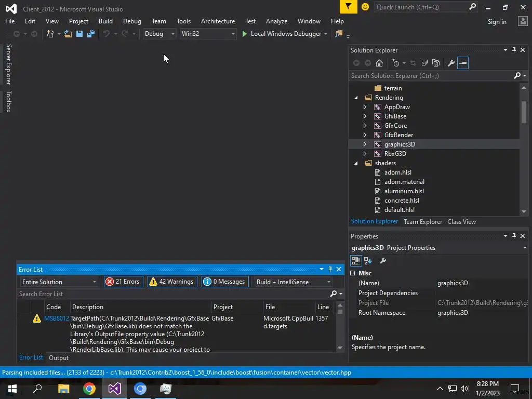The image size is (532, 399).
Task: Select adorn.hlsl in Solution Explorer
Action: pyautogui.click(x=397, y=172)
